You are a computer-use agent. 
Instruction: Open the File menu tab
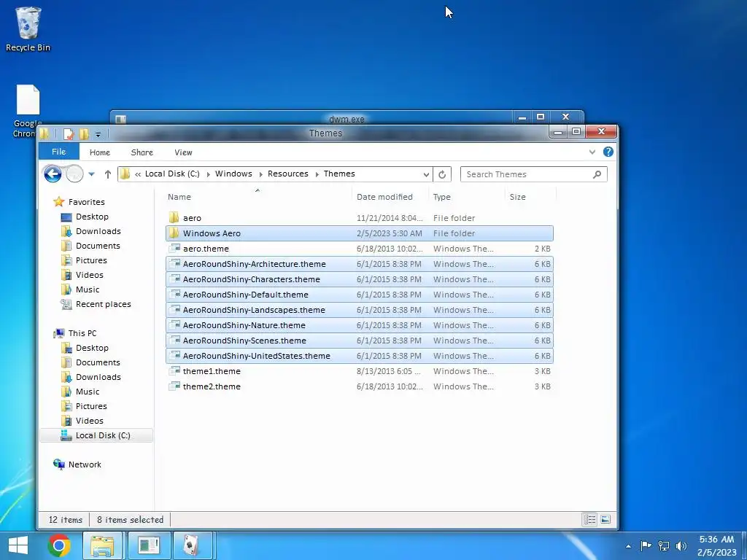point(58,152)
